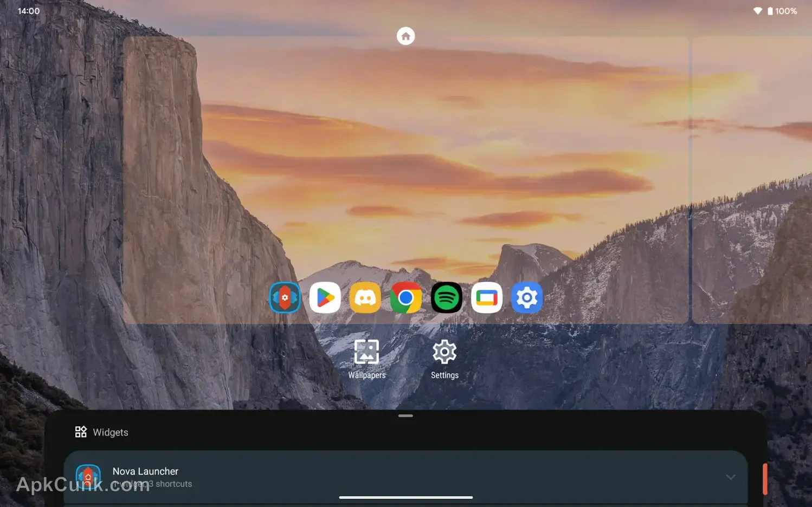Open the Chrome browser icon
Viewport: 812px width, 507px height.
tap(406, 297)
